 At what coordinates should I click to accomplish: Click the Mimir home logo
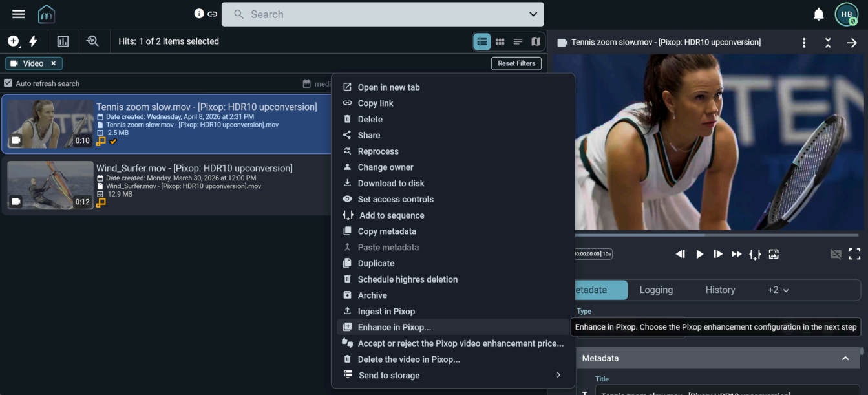47,14
